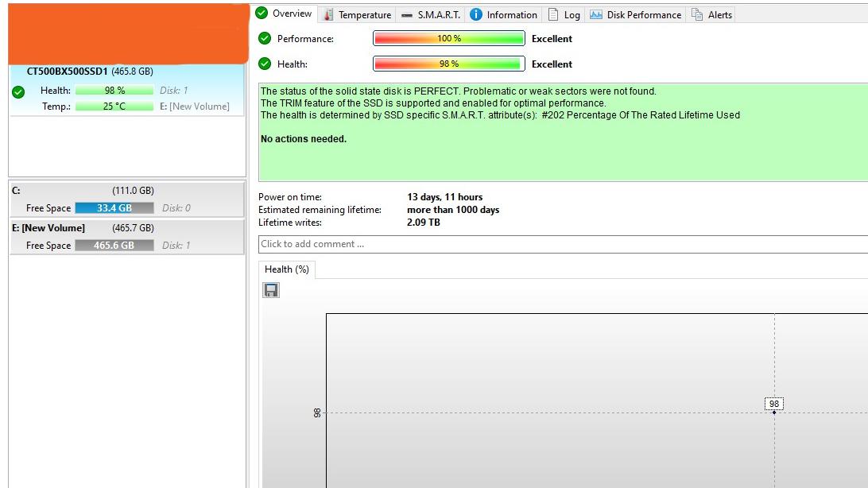
Task: Click the Alerts pages icon
Action: point(697,14)
